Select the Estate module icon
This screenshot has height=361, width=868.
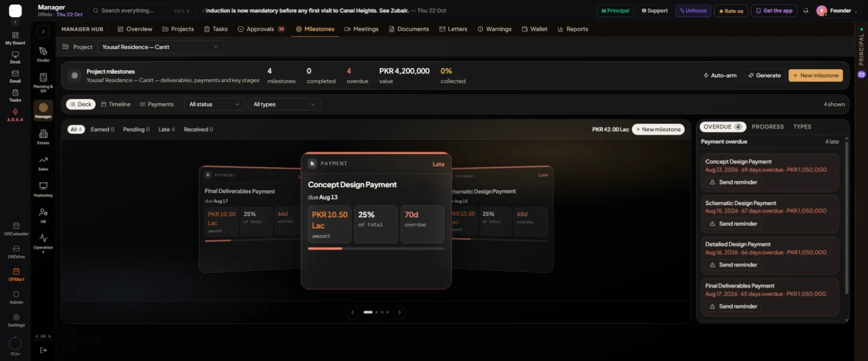point(43,137)
